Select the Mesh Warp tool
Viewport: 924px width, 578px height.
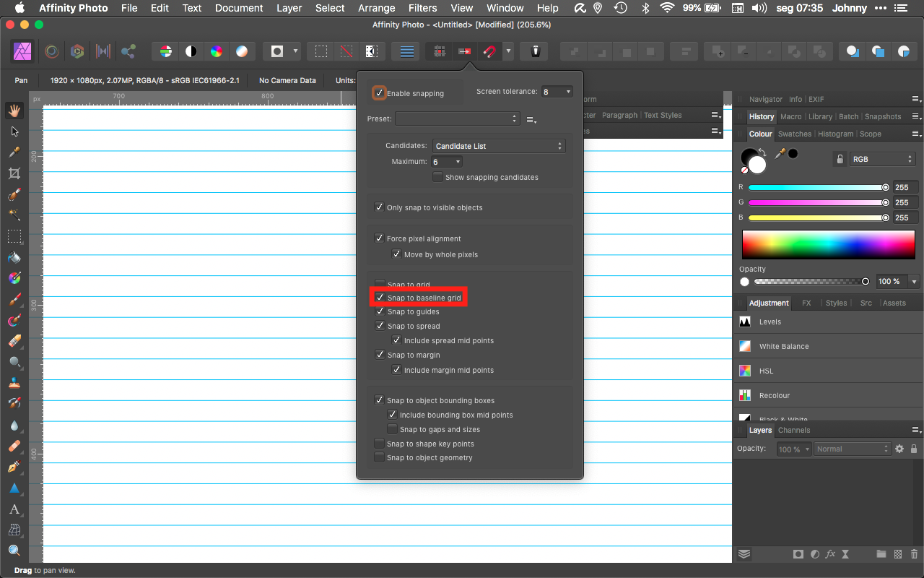pyautogui.click(x=14, y=530)
